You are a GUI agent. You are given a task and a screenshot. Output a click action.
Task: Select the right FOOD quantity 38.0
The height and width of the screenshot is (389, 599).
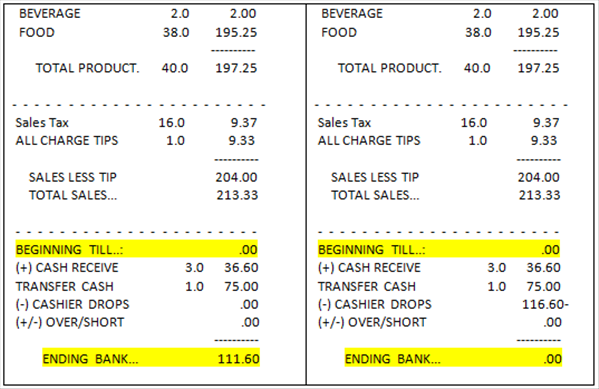478,32
